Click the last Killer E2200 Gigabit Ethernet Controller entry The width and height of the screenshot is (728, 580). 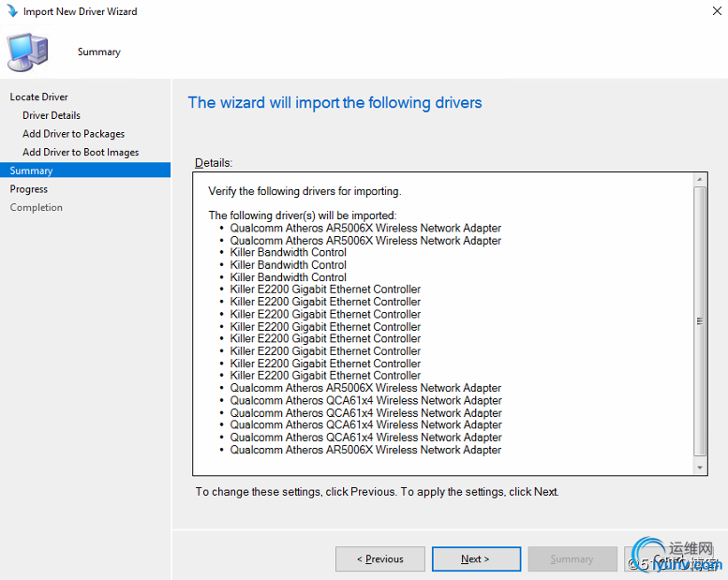pos(325,375)
